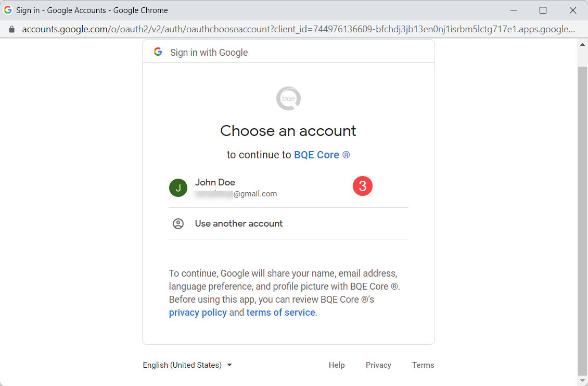Click the Privacy footer link
The image size is (588, 386).
(x=378, y=365)
